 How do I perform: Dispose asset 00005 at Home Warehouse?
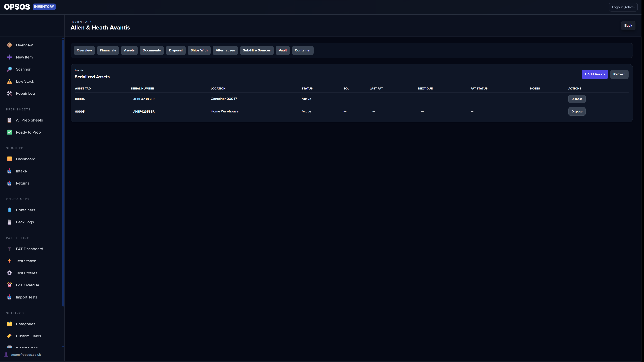tap(577, 111)
